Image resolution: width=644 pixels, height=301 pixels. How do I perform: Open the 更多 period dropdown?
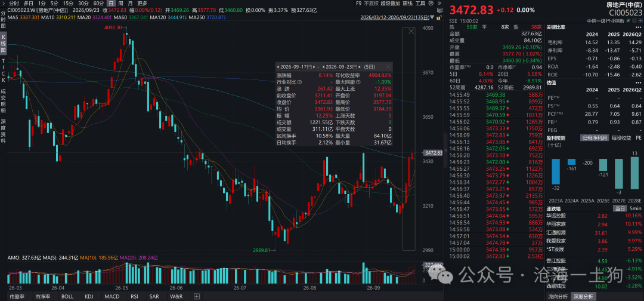[142, 3]
